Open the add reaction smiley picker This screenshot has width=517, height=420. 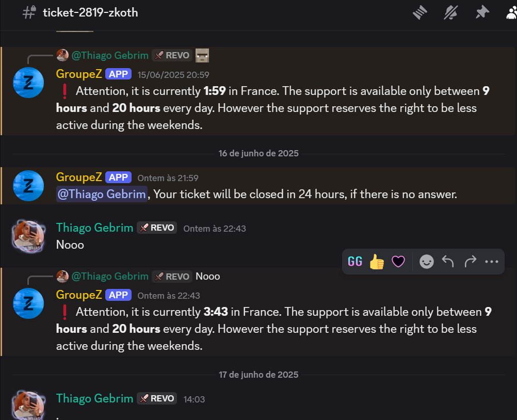click(x=426, y=262)
